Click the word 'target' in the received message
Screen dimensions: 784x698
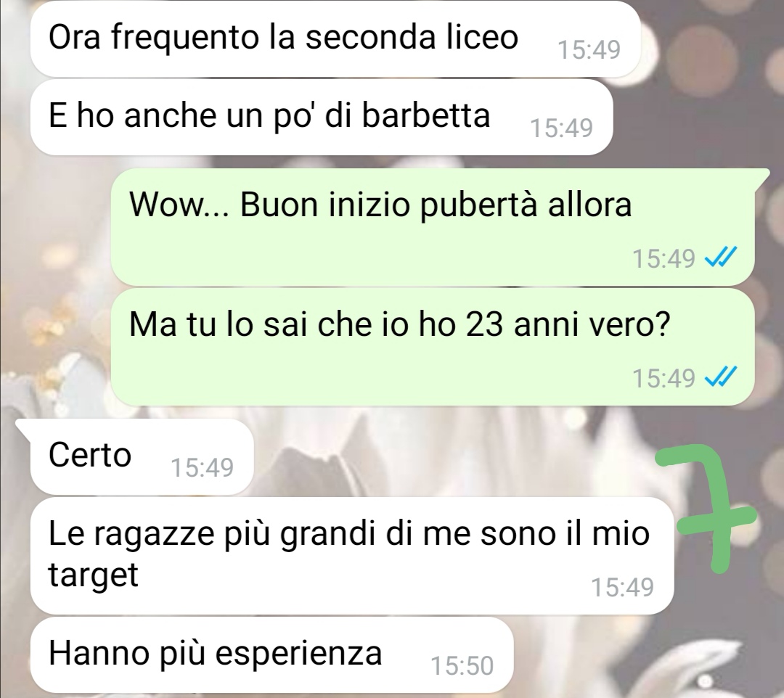tap(93, 575)
